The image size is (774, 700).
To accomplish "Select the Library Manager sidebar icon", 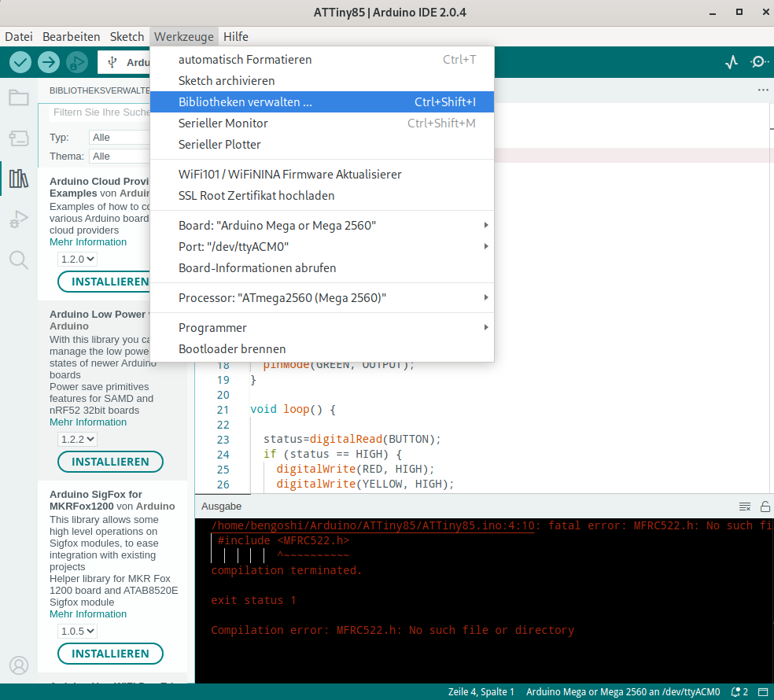I will (x=19, y=179).
